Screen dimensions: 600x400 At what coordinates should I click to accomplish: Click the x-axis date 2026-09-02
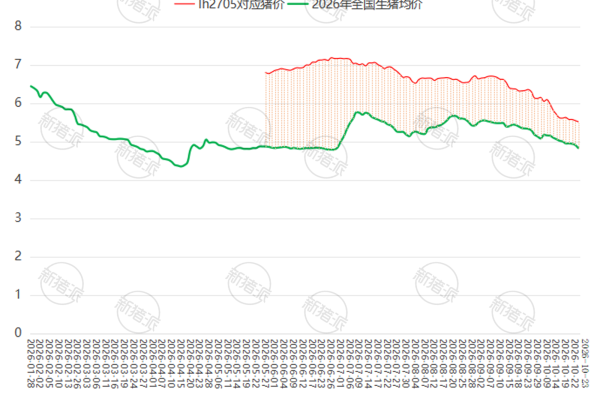[x=481, y=364]
